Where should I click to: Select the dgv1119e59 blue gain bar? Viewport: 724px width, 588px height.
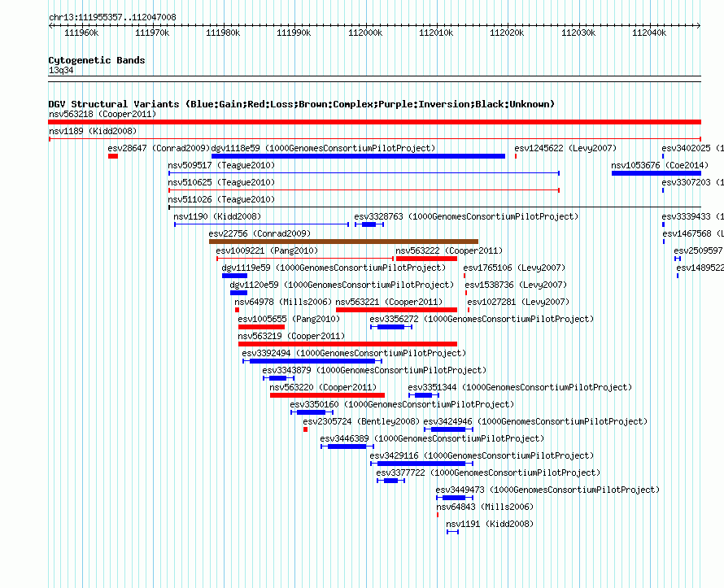click(234, 276)
